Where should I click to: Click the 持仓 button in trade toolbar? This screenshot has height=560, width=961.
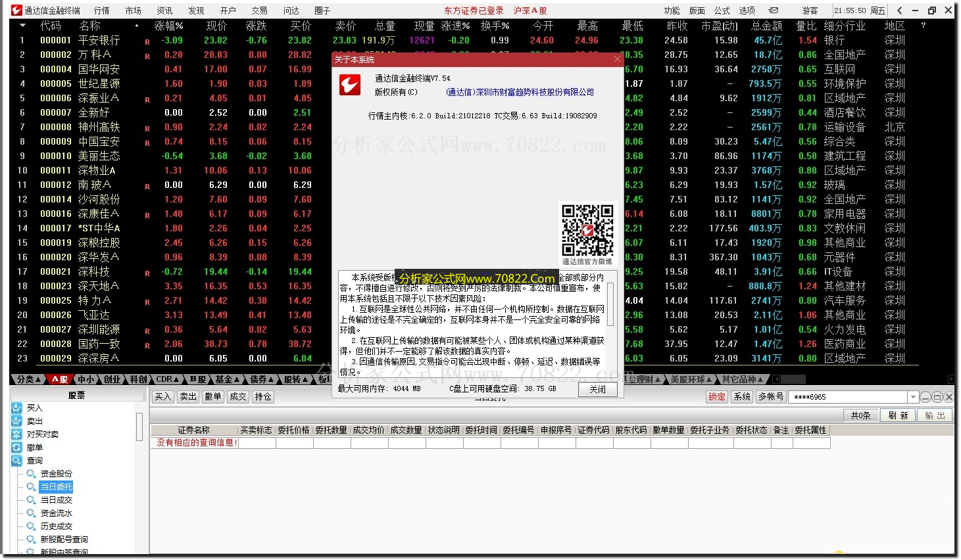pyautogui.click(x=263, y=397)
